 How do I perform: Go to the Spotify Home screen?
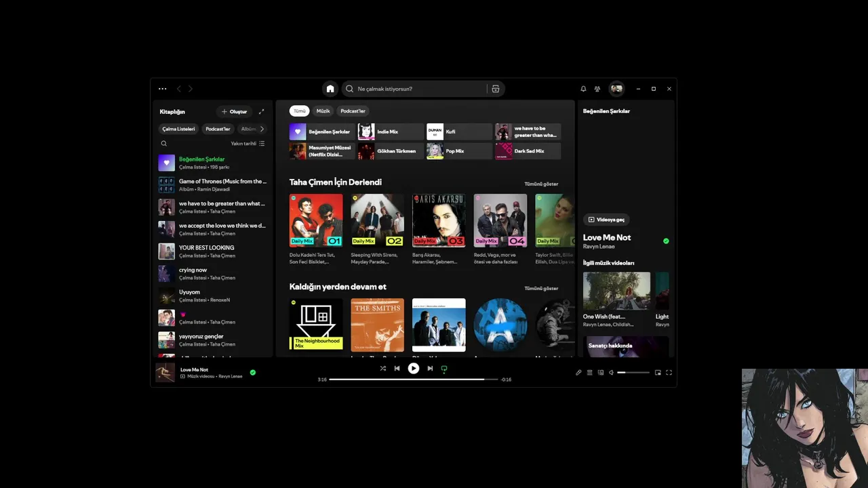pyautogui.click(x=330, y=89)
